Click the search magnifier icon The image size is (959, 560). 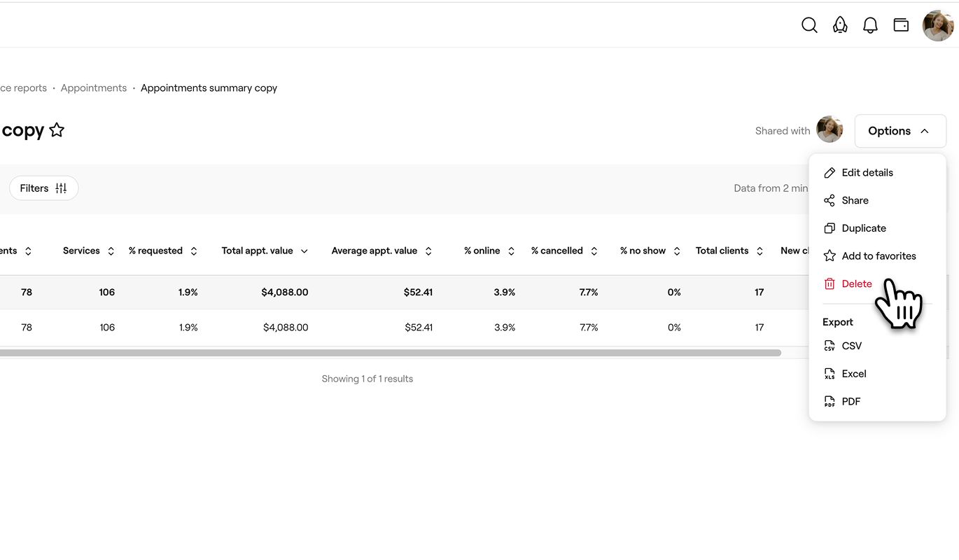point(809,25)
